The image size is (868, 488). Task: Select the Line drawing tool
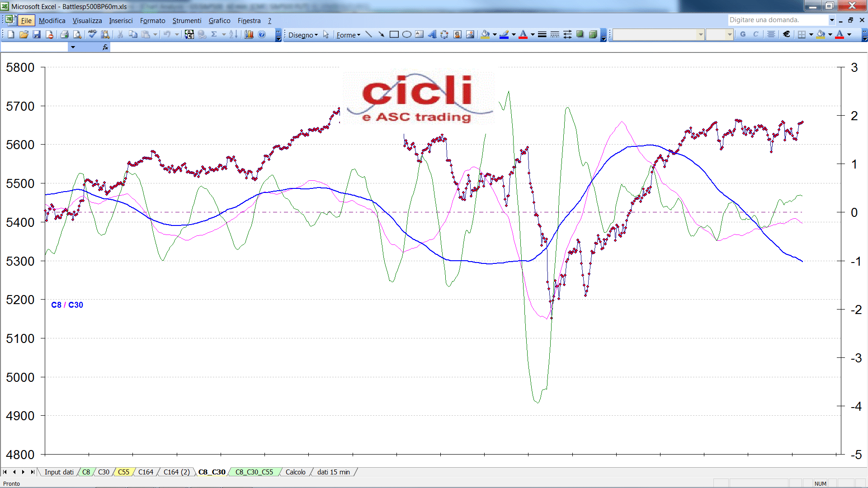[x=368, y=34]
